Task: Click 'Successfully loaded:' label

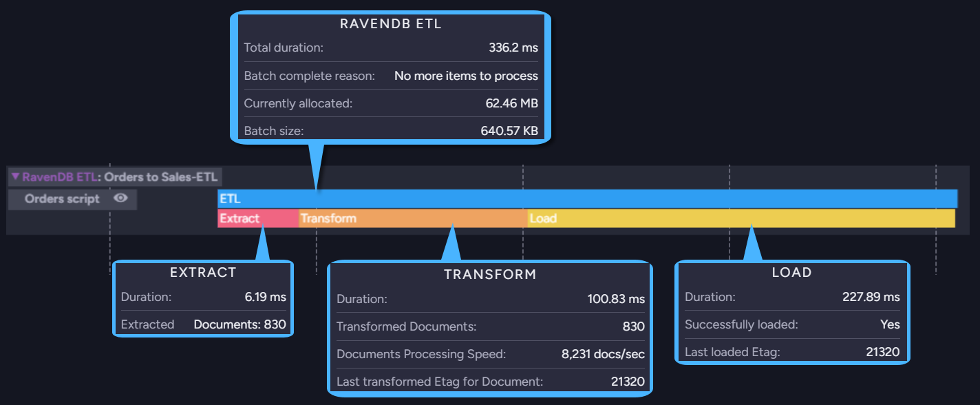Action: pyautogui.click(x=741, y=324)
